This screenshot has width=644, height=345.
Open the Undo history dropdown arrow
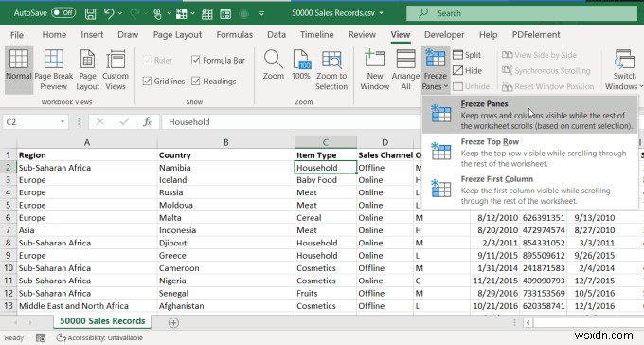coord(120,13)
